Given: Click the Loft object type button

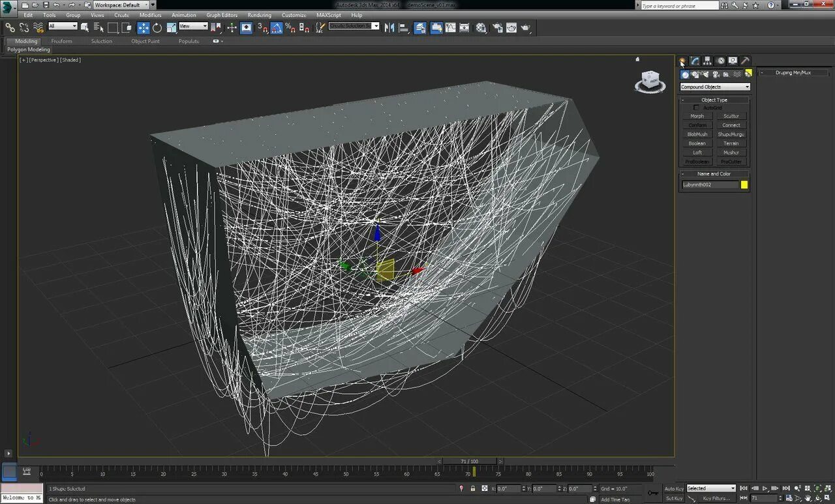Looking at the screenshot, I should (697, 153).
